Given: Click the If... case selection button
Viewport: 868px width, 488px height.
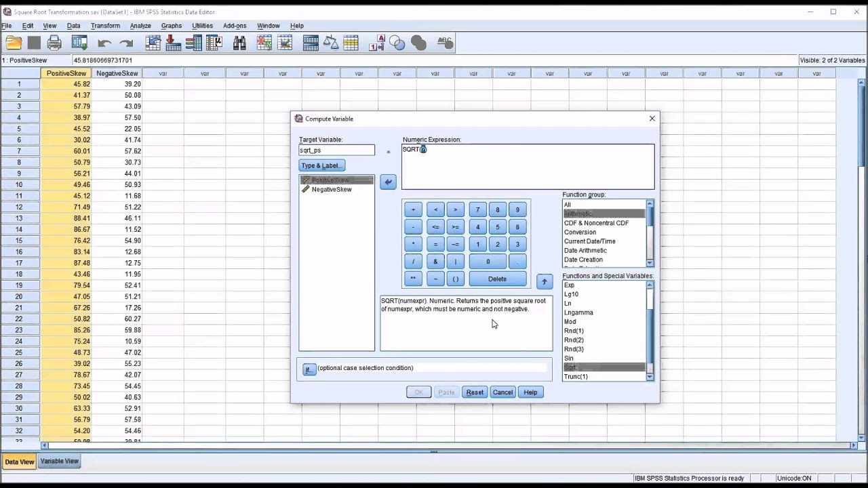Looking at the screenshot, I should point(309,369).
